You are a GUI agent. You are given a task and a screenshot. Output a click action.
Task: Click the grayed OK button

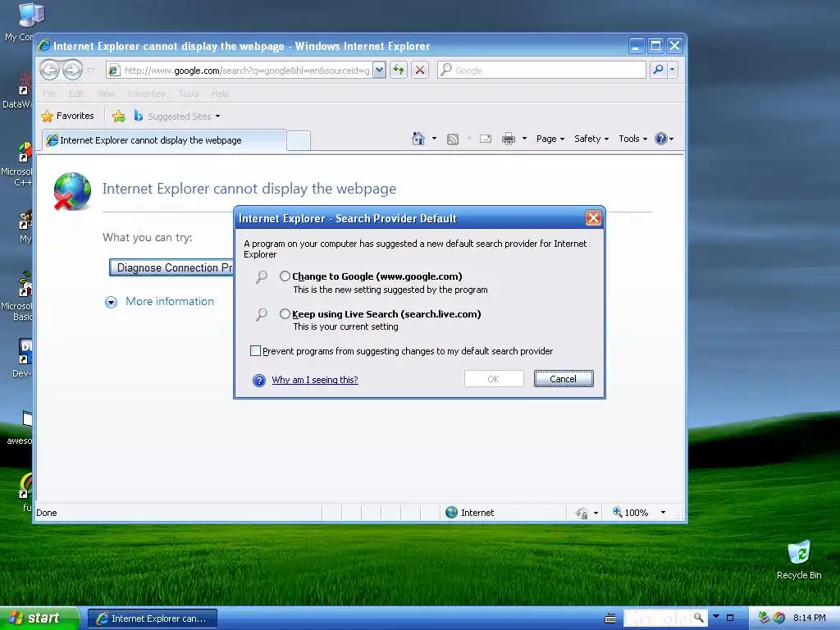[x=493, y=379]
